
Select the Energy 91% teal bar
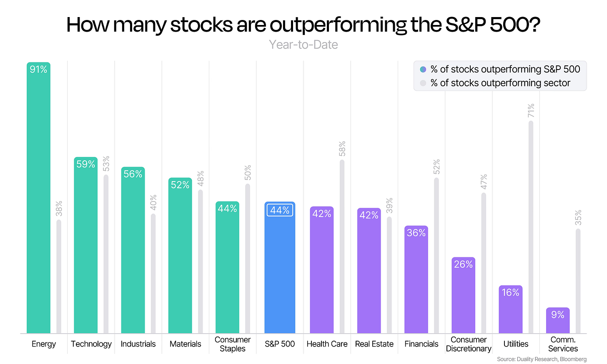[x=38, y=198]
